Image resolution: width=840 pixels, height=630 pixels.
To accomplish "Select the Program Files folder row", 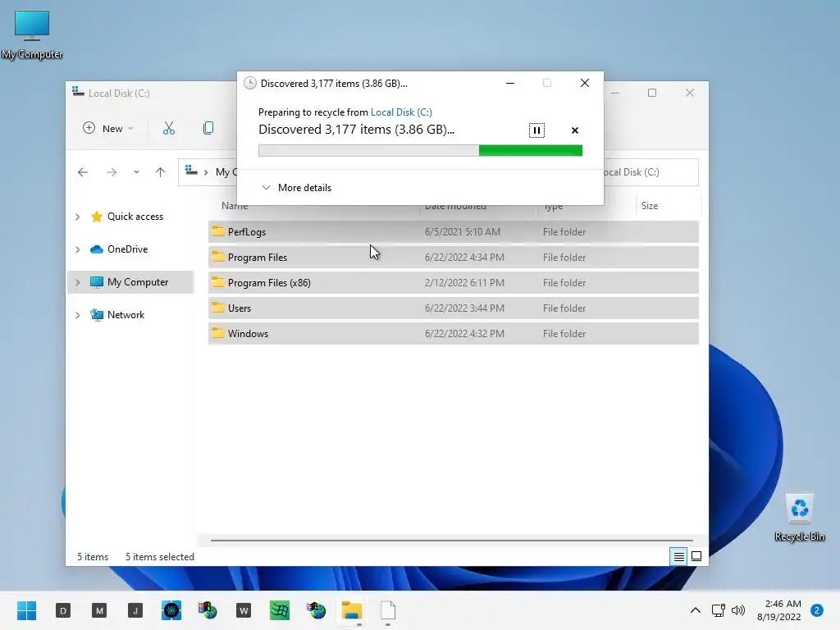I will coord(453,257).
